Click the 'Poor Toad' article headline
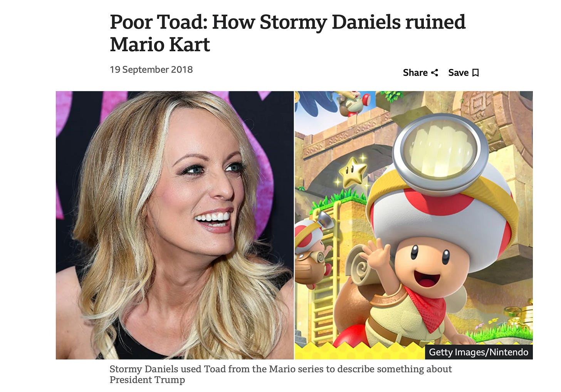Screen dimensions: 561x392 tap(288, 33)
